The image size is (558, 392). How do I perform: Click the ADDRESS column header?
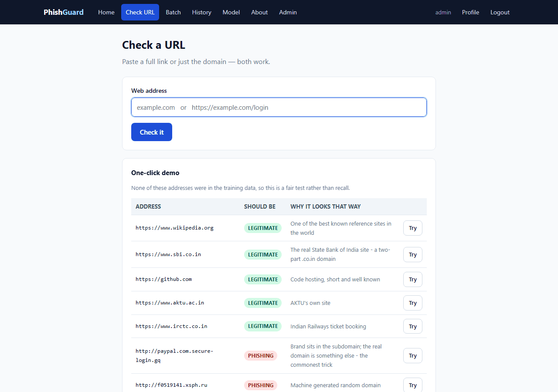tap(148, 206)
